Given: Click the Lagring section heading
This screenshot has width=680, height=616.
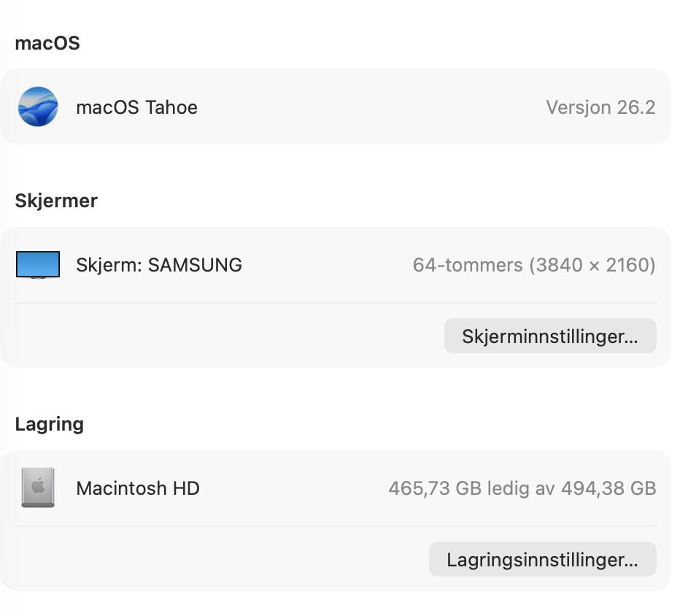Looking at the screenshot, I should click(50, 424).
